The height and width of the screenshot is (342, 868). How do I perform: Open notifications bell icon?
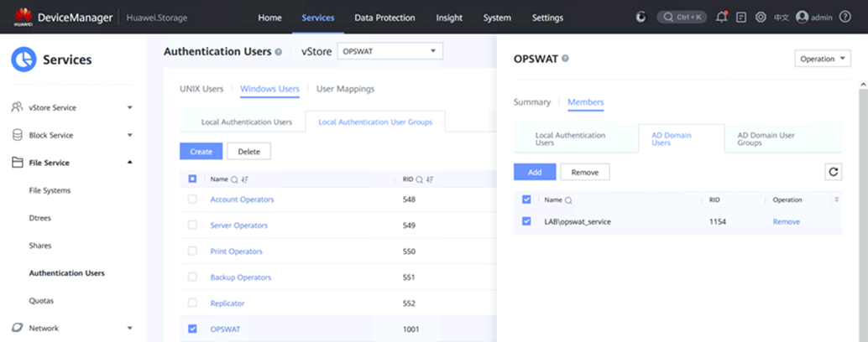721,17
